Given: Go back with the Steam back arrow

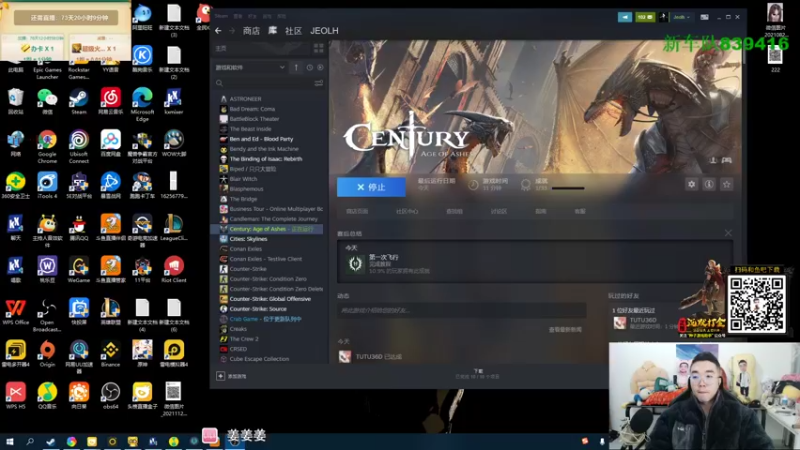Looking at the screenshot, I should [218, 31].
